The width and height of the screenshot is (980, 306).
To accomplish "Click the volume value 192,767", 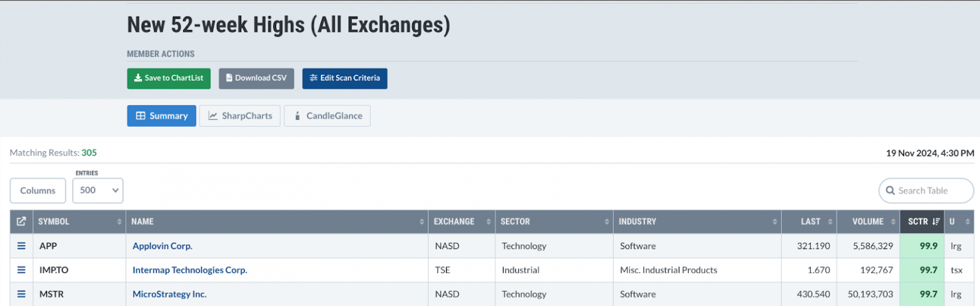I will (x=875, y=270).
